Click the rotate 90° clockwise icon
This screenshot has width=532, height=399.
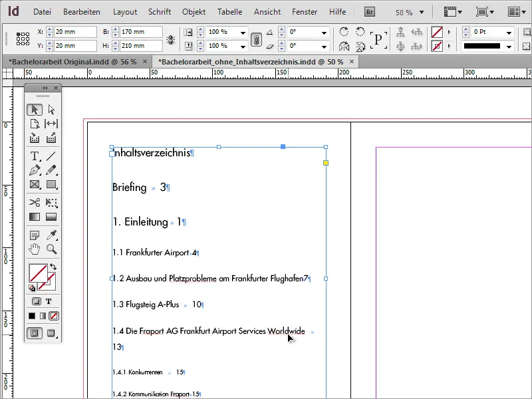[344, 32]
